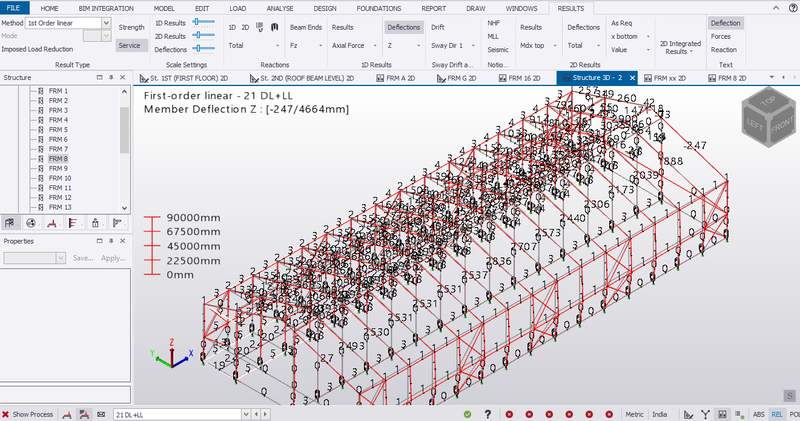Click the NHF button

click(493, 23)
